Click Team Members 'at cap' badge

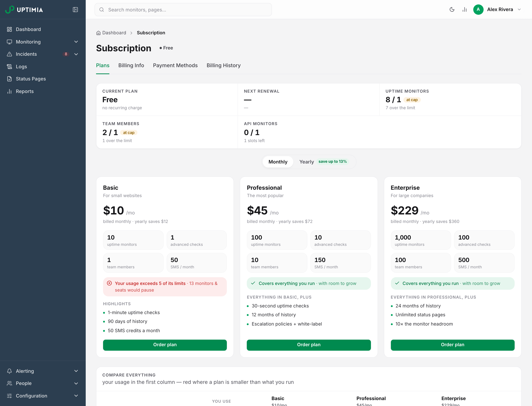click(129, 133)
